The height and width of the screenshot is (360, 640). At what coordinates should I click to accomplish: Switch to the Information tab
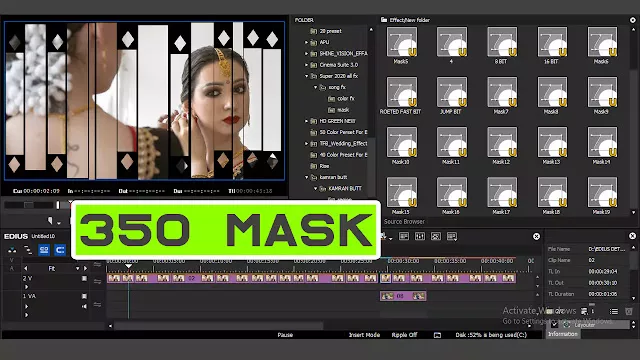[563, 334]
